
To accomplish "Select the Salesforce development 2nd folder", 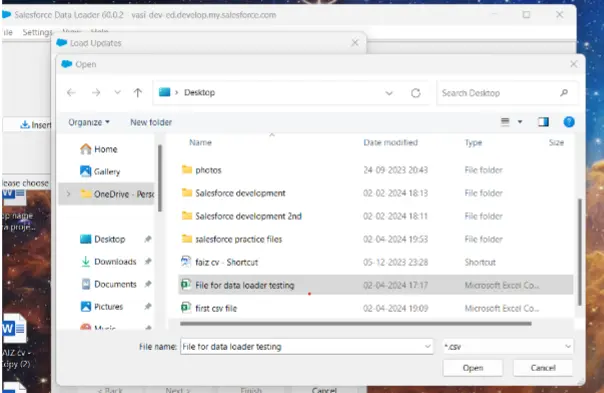I will coord(376,216).
